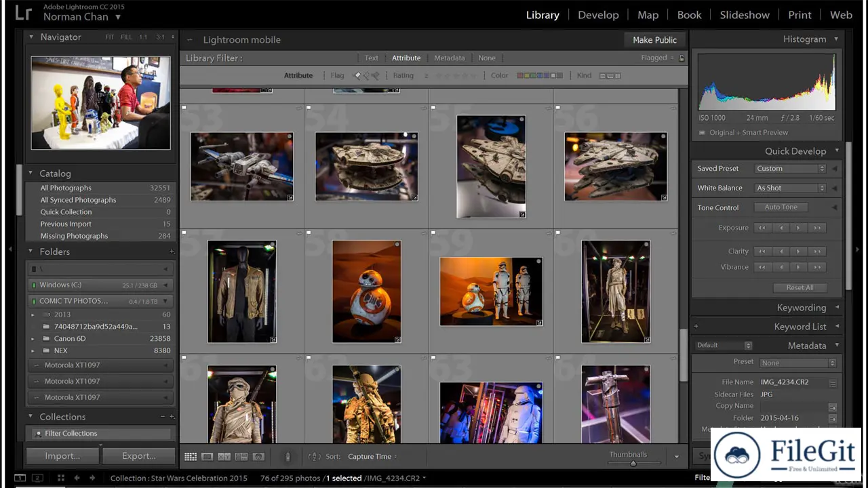The height and width of the screenshot is (488, 868).
Task: Switch to the Develop module
Action: [x=598, y=15]
